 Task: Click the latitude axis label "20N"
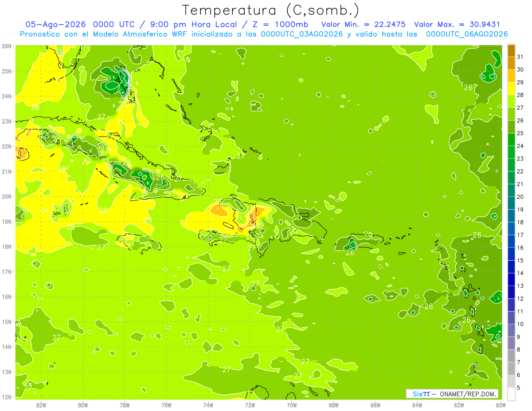pos(7,196)
